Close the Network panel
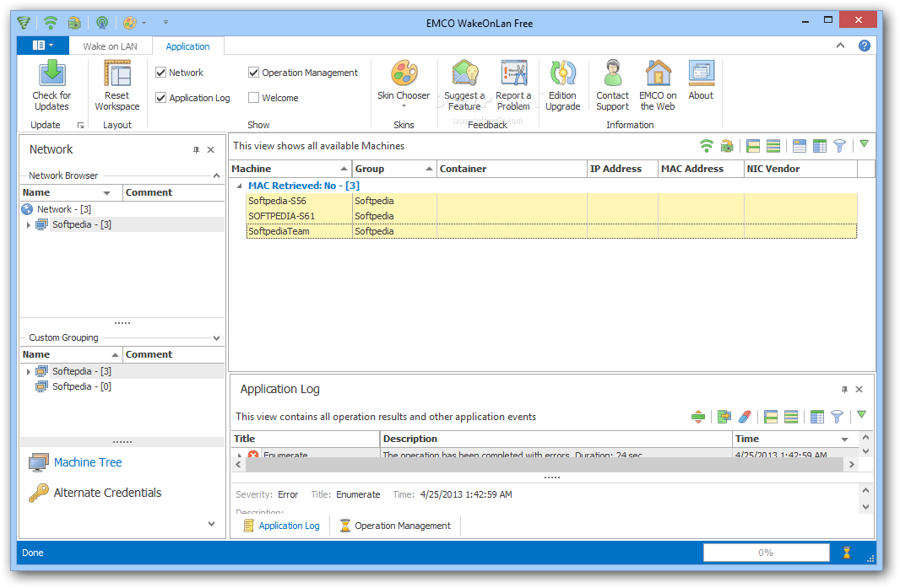 [211, 149]
